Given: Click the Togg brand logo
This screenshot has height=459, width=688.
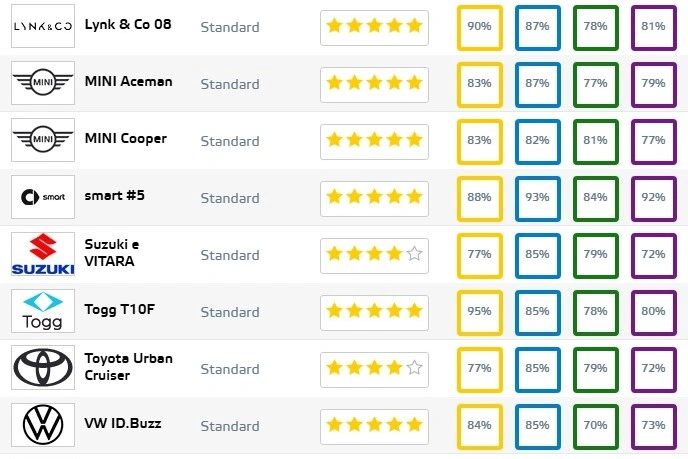Looking at the screenshot, I should pyautogui.click(x=43, y=311).
